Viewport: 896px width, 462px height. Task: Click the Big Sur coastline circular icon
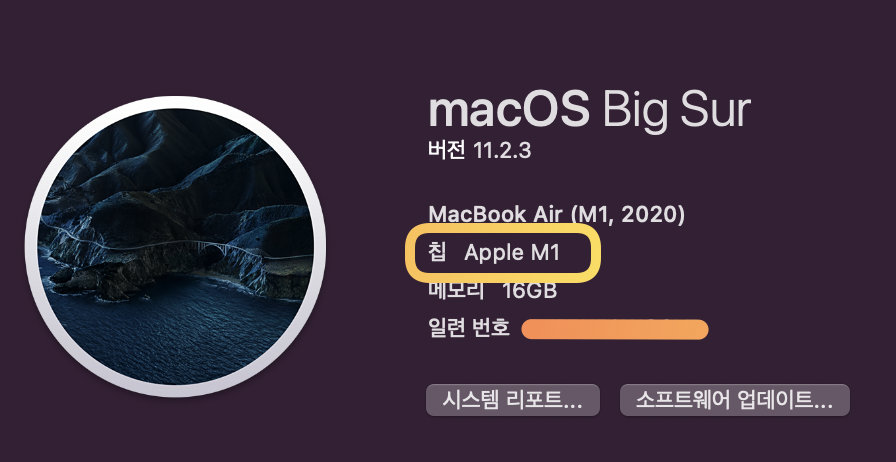pos(175,246)
